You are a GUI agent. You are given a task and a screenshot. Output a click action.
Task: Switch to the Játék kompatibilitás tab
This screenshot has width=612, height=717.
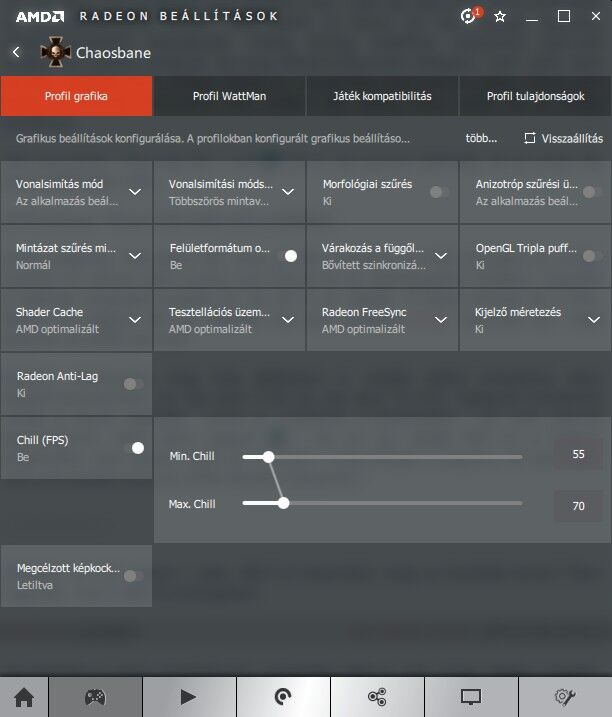click(382, 97)
